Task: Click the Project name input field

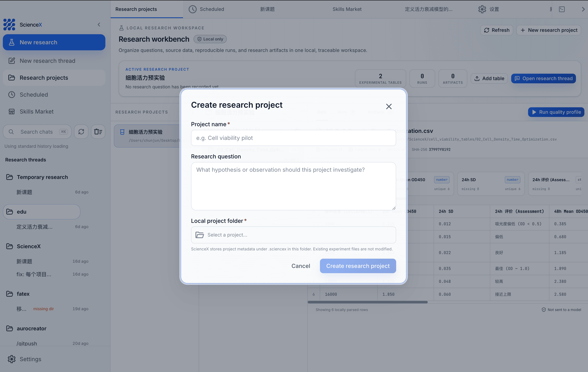Action: [293, 138]
